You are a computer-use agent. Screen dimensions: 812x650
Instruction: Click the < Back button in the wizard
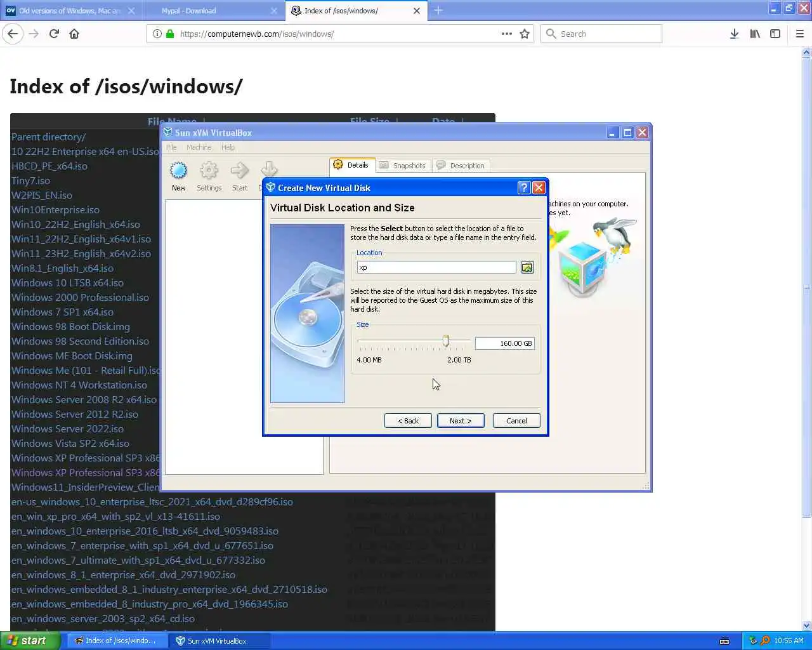[x=408, y=421]
